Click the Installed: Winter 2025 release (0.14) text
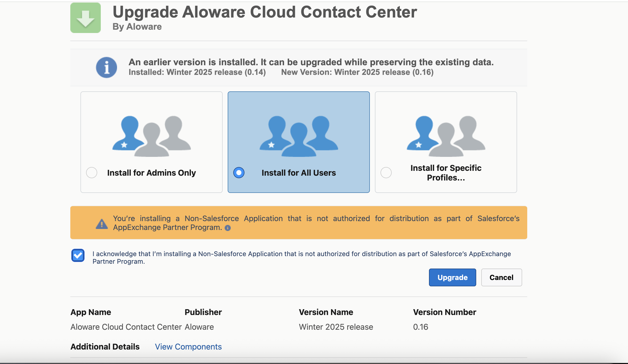 [197, 72]
